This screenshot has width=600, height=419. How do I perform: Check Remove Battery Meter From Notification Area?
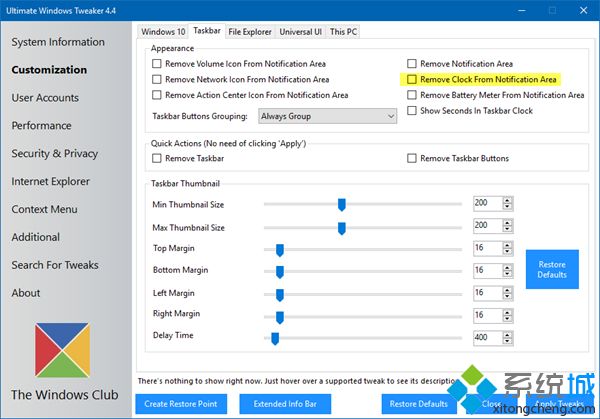(412, 95)
